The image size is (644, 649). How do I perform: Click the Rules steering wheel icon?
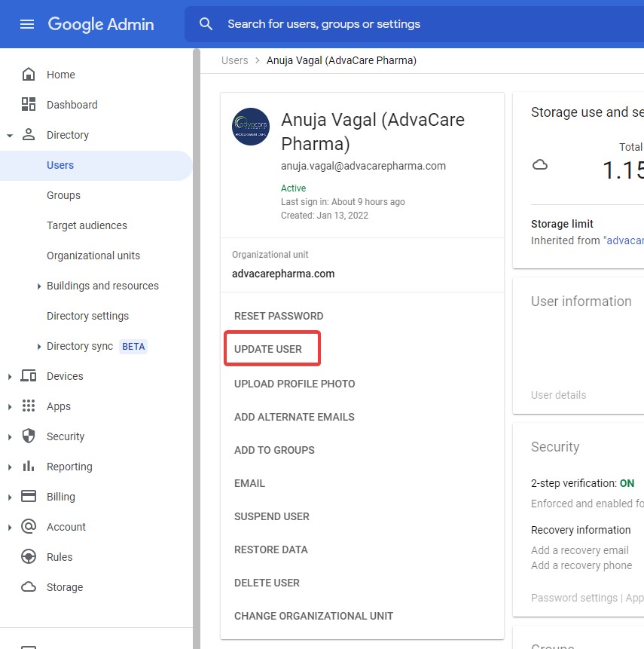pos(29,557)
